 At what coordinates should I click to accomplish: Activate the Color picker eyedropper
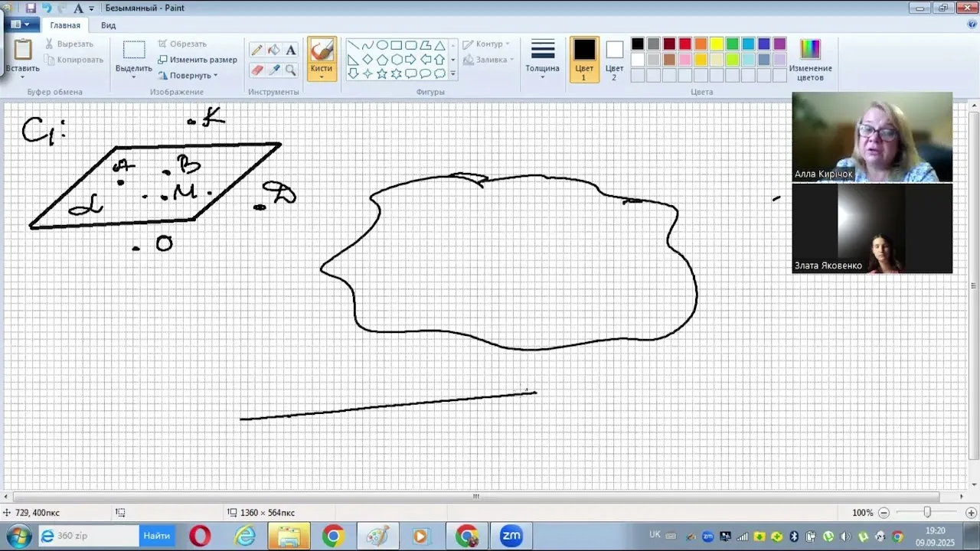274,70
